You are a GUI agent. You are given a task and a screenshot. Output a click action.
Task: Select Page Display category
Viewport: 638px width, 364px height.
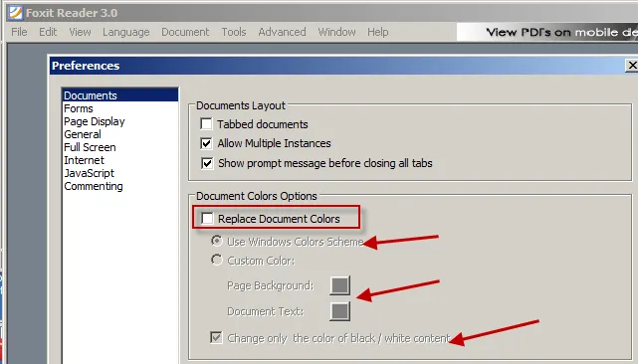(x=95, y=121)
